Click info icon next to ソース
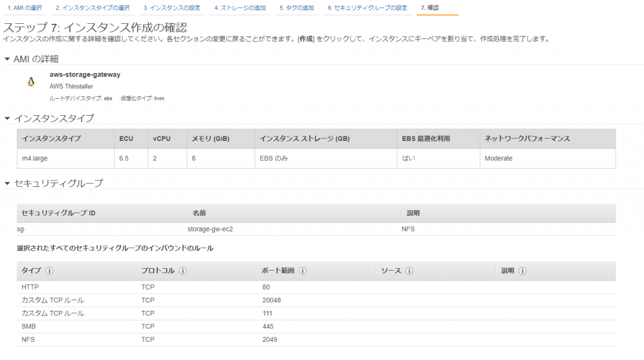The image size is (644, 360). (409, 271)
